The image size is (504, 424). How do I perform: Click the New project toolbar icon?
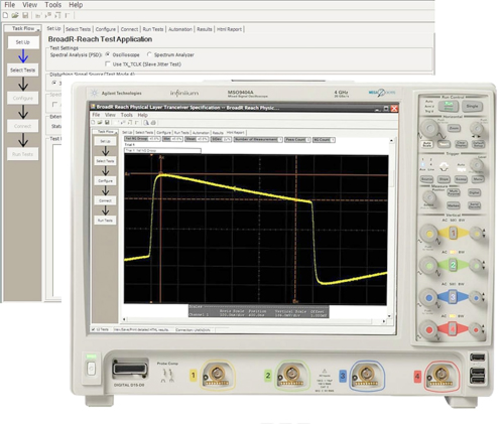pyautogui.click(x=5, y=16)
